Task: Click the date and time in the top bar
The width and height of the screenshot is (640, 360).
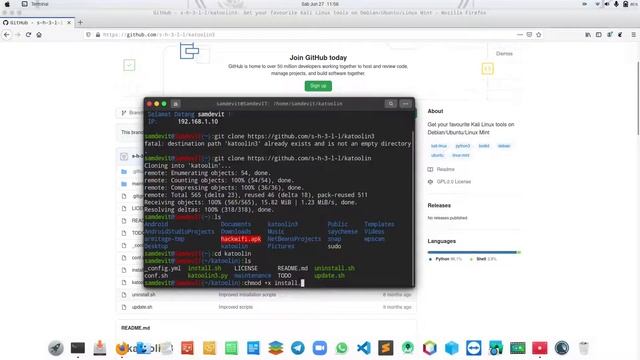Action: tap(320, 4)
